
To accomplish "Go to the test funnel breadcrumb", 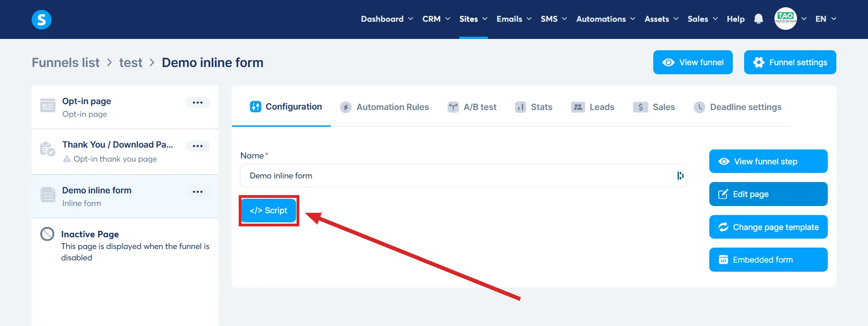I will click(x=131, y=62).
